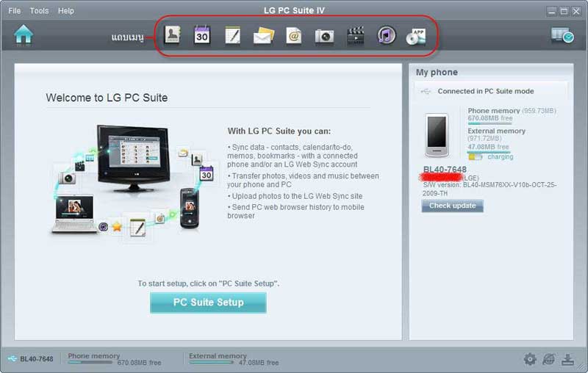Open the Contacts icon in toolbar
The height and width of the screenshot is (373, 588).
(x=172, y=35)
